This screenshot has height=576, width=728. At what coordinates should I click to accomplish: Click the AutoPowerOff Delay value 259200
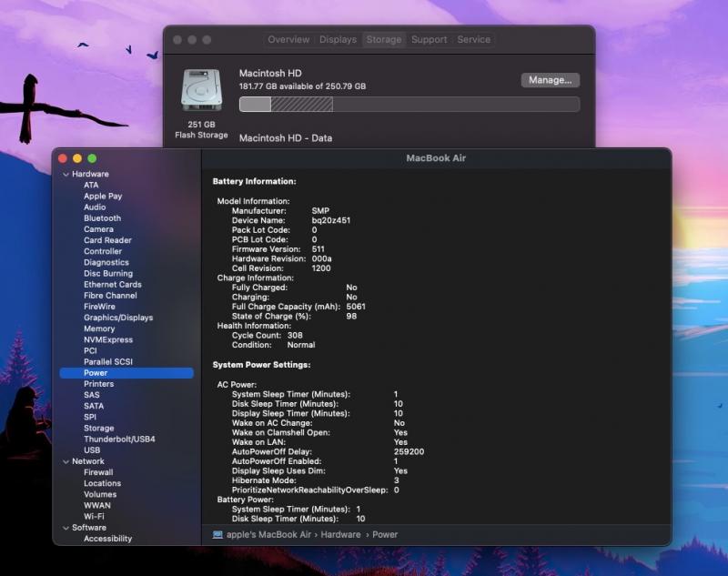click(x=409, y=451)
